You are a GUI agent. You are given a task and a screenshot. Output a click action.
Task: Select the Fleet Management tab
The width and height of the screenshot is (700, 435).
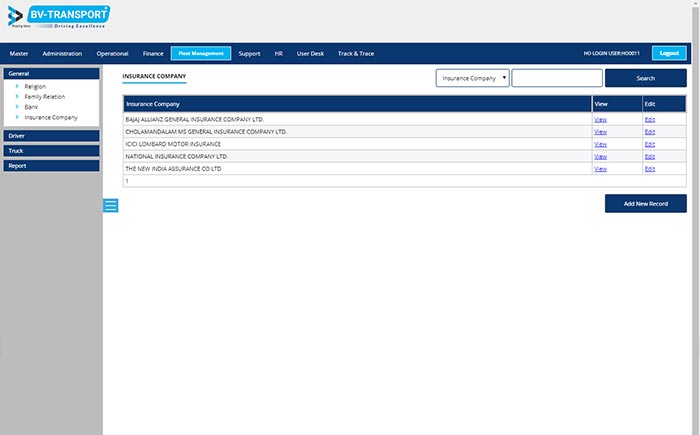[x=201, y=53]
